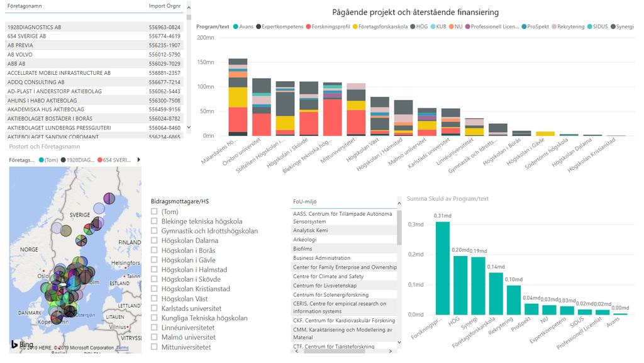This screenshot has width=644, height=363.
Task: Open Terms link on Bing map
Action: coord(122,348)
